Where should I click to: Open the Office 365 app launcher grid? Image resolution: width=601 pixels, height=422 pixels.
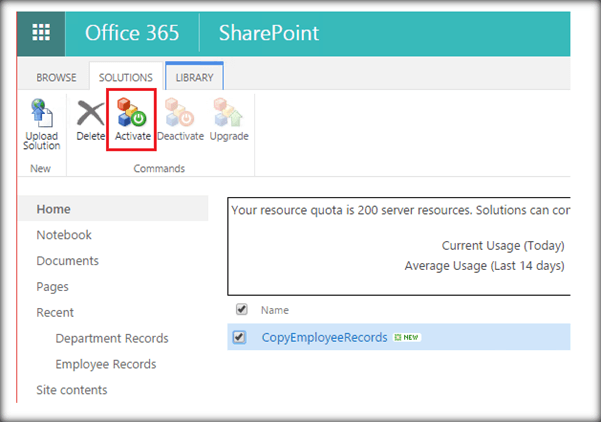click(x=41, y=33)
